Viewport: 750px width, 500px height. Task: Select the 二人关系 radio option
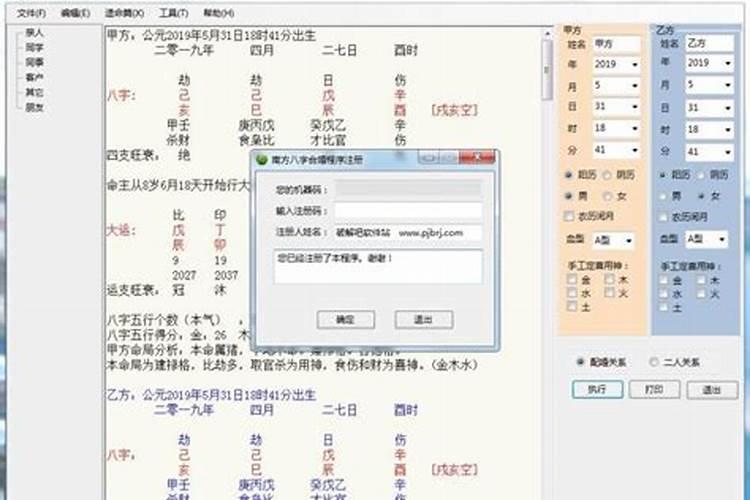[653, 362]
